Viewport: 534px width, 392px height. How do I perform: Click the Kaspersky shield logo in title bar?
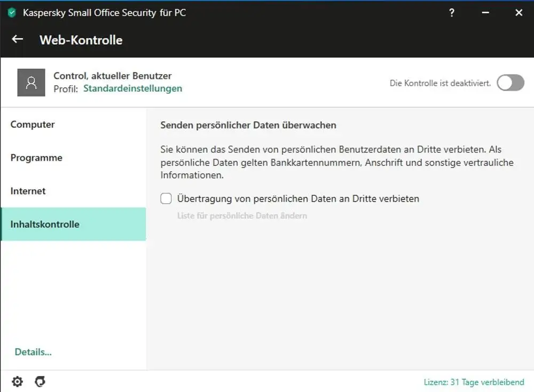coord(12,13)
